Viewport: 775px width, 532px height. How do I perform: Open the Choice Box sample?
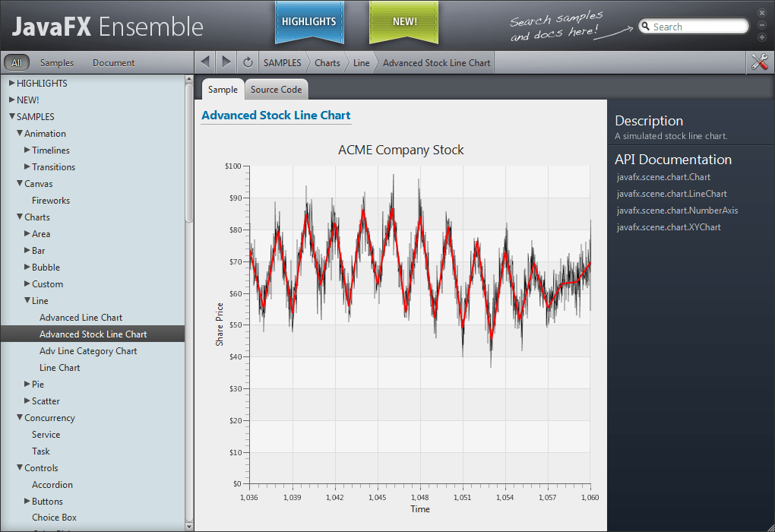coord(55,517)
